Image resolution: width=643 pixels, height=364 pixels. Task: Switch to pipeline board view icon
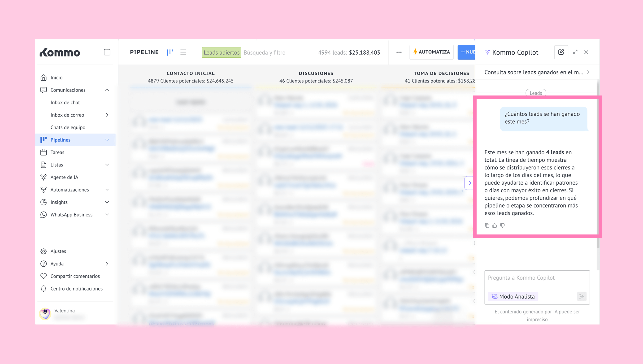tap(170, 52)
